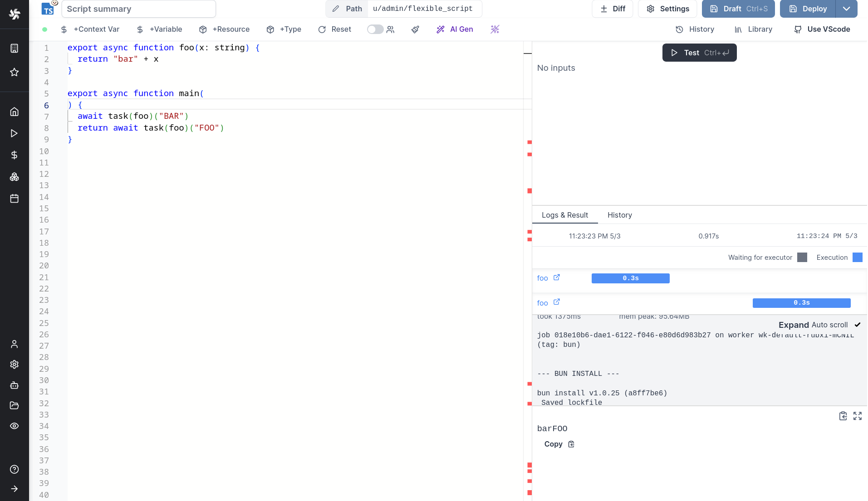The height and width of the screenshot is (501, 868).
Task: Open the Resources hub icon
Action: pyautogui.click(x=14, y=177)
